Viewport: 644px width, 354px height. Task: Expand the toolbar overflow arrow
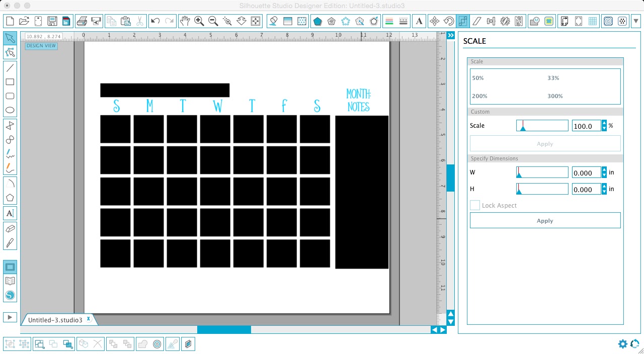(636, 21)
